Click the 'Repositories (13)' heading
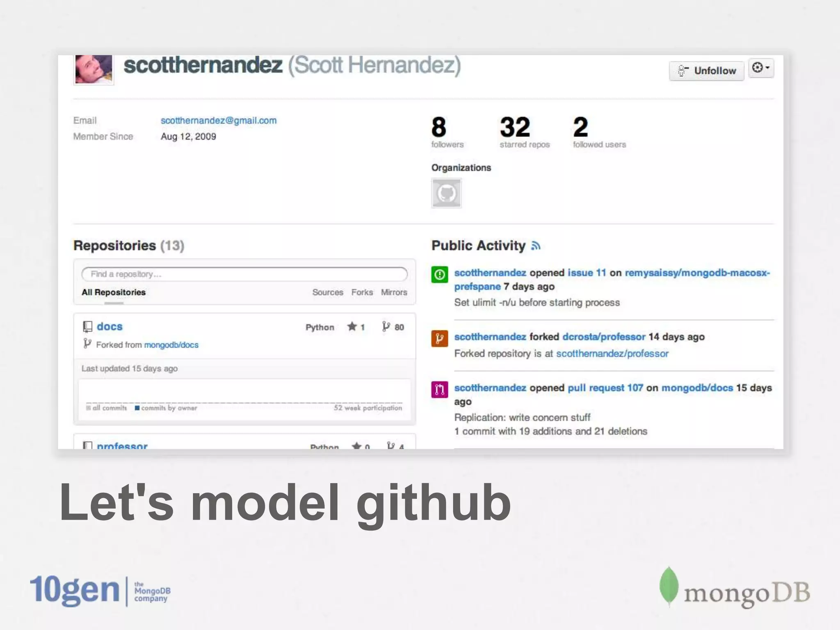 click(x=129, y=245)
